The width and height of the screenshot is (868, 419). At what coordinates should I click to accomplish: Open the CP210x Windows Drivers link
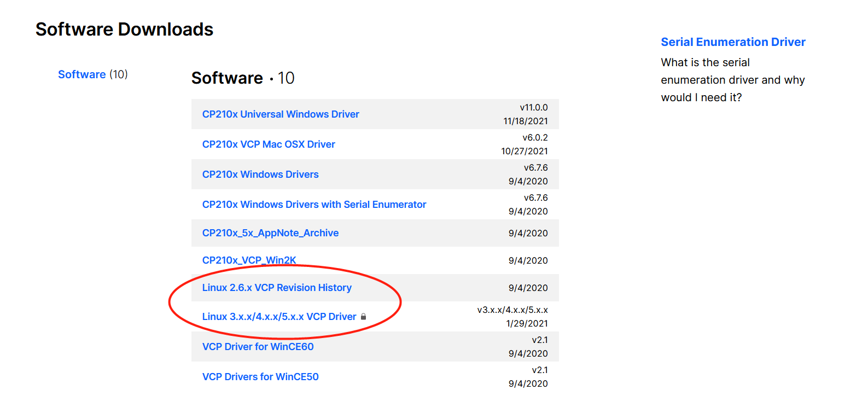coord(260,174)
